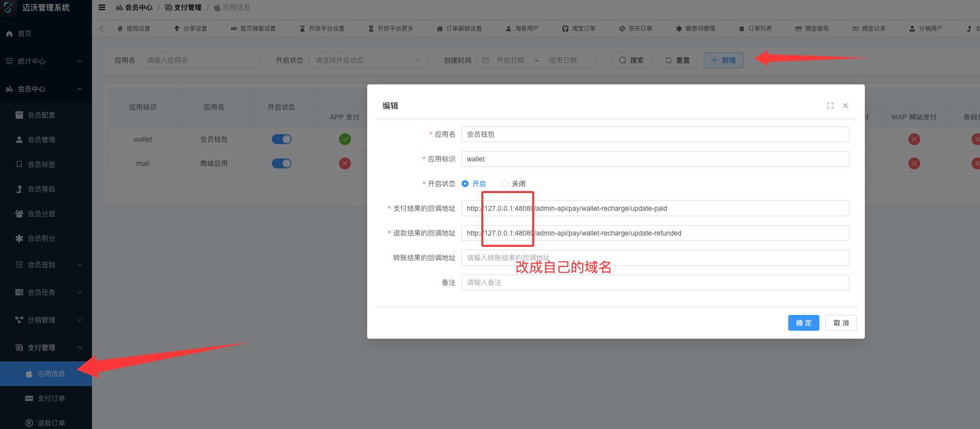
Task: Switch to the 订单列表 tab
Action: click(x=756, y=29)
